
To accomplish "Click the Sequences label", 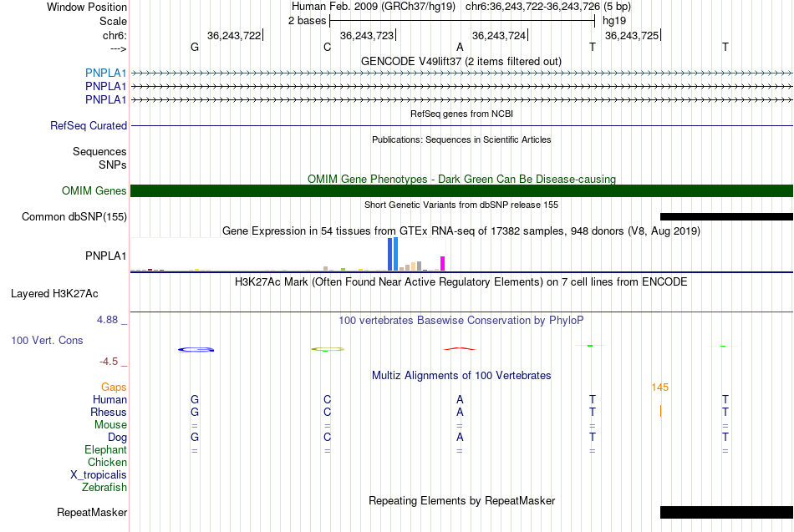I will click(99, 151).
